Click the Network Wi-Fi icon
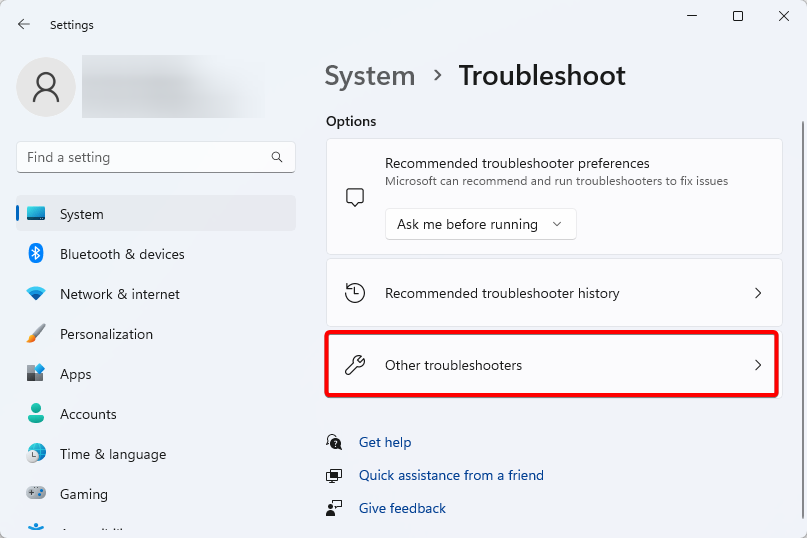Image resolution: width=807 pixels, height=538 pixels. click(x=36, y=294)
